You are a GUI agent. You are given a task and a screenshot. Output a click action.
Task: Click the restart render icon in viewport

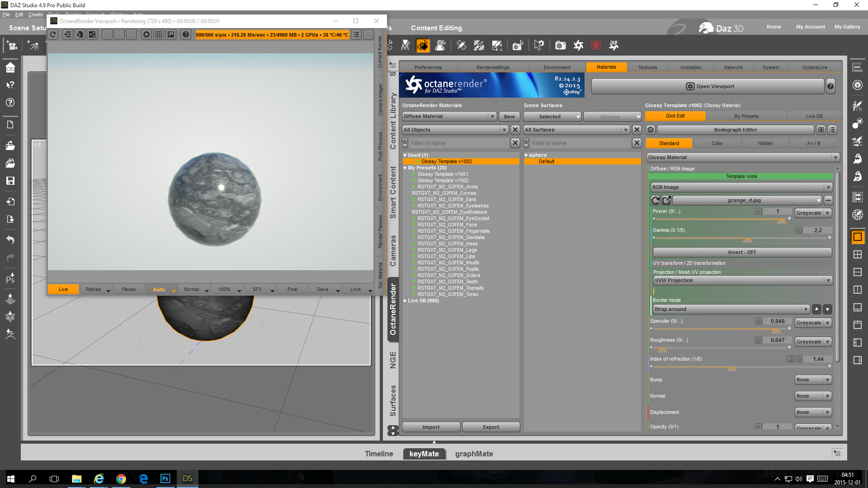tap(53, 35)
